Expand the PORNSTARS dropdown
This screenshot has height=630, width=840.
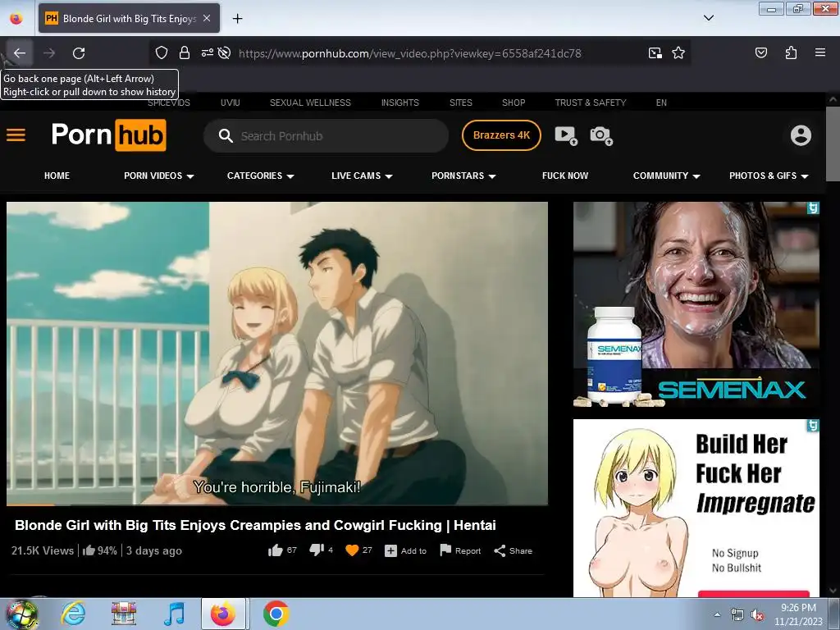(463, 176)
